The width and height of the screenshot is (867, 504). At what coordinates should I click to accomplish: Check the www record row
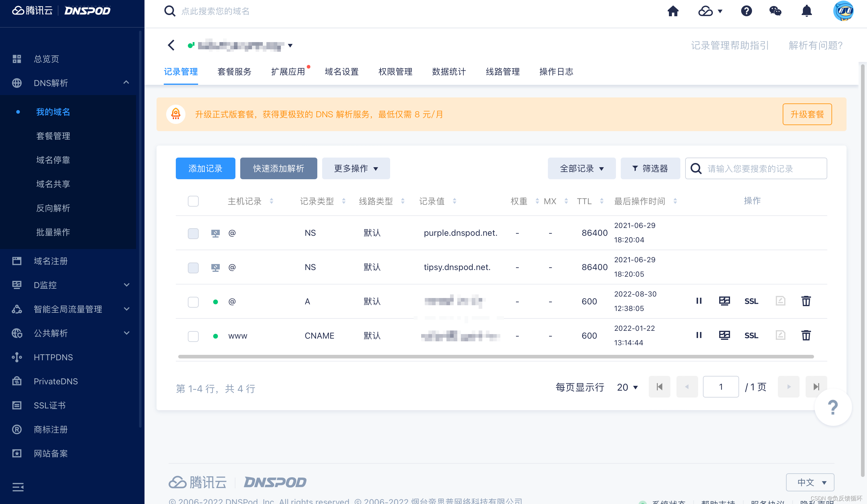(193, 336)
